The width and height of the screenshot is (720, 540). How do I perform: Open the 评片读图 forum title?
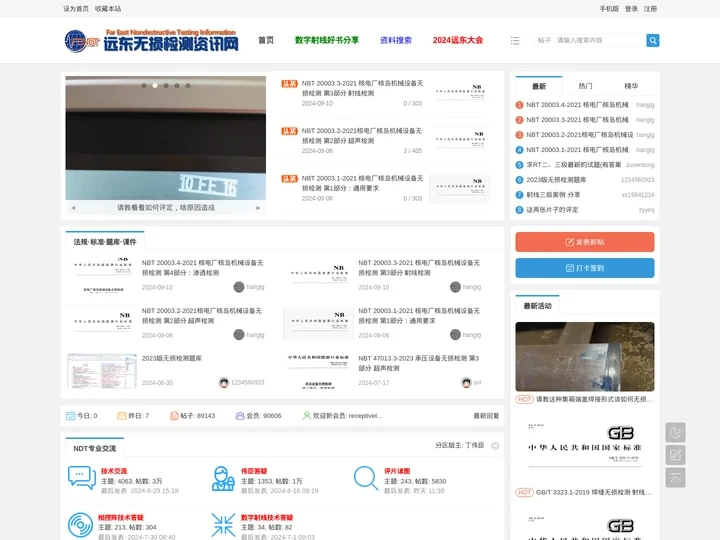(397, 471)
